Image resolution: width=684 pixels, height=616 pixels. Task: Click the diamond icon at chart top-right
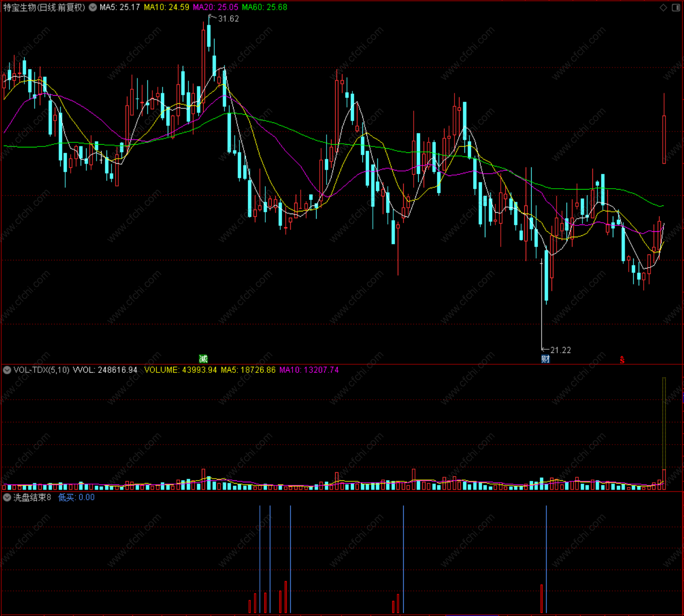pos(663,7)
